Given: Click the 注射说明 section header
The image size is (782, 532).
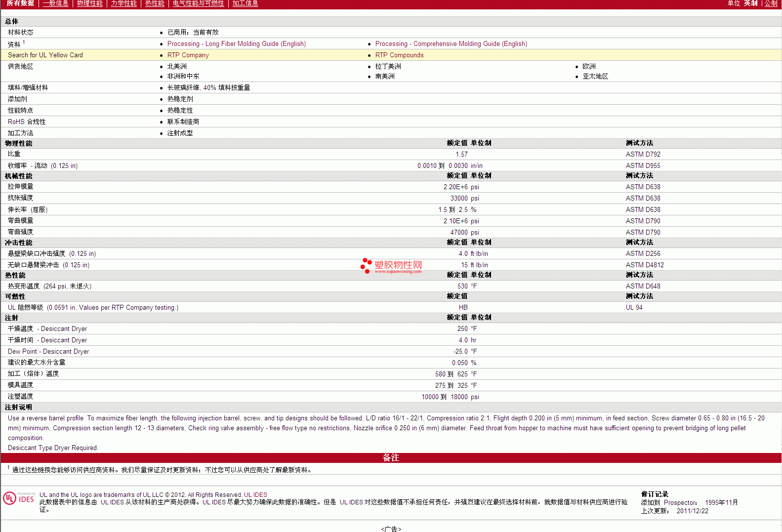Looking at the screenshot, I should point(19,408).
